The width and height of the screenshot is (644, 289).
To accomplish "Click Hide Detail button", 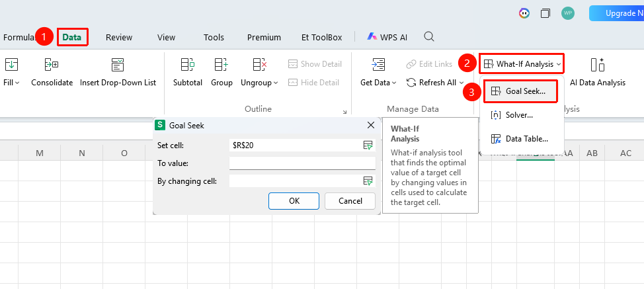I will click(x=314, y=83).
